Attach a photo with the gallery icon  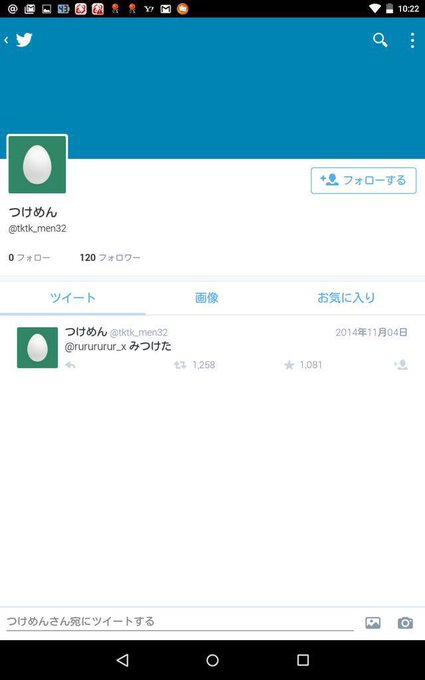373,623
